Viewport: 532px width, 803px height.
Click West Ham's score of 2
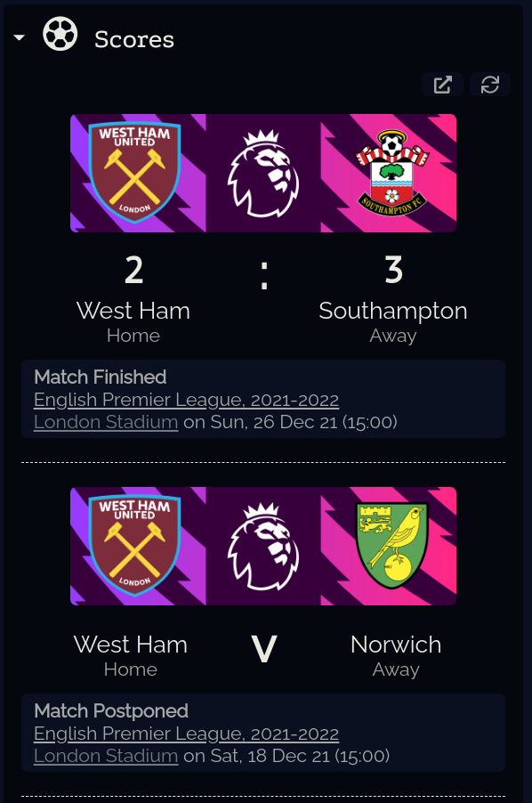click(x=133, y=270)
